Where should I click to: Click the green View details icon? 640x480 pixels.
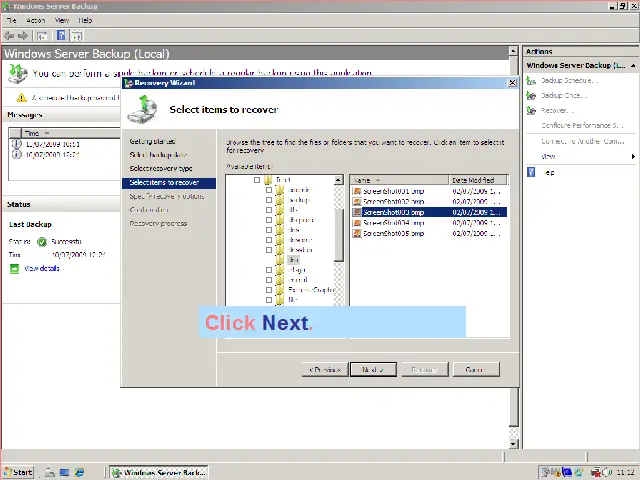point(14,269)
